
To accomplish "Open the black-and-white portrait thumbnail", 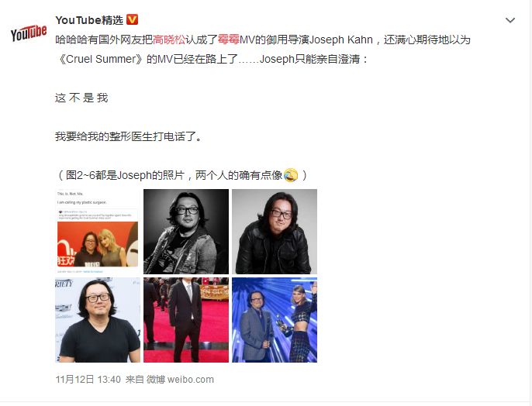I will (x=186, y=232).
